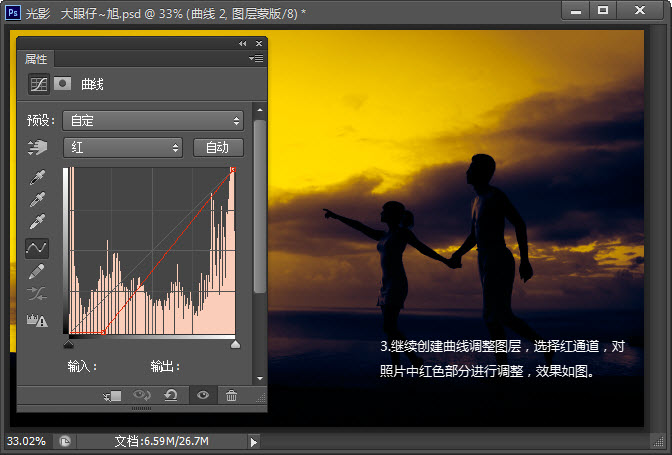Viewport: 672px width, 455px height.
Task: Click the status bar icon beside the zoom field
Action: tap(65, 441)
